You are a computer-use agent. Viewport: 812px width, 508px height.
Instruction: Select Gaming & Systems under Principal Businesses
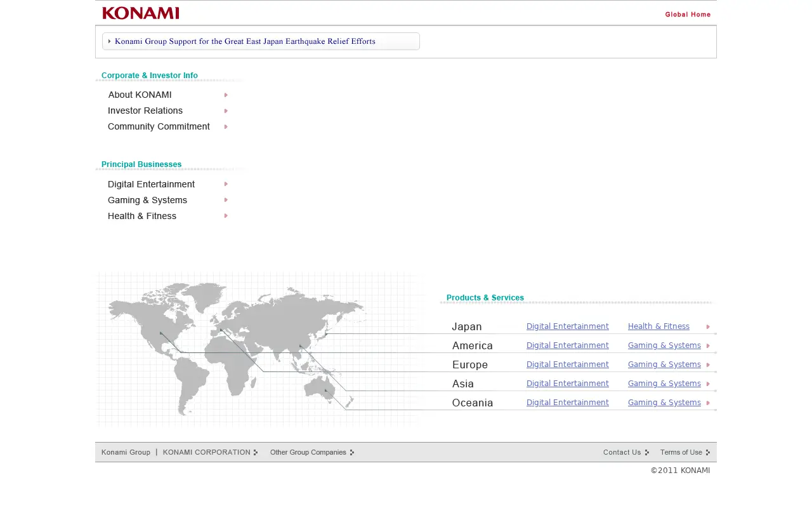(147, 200)
